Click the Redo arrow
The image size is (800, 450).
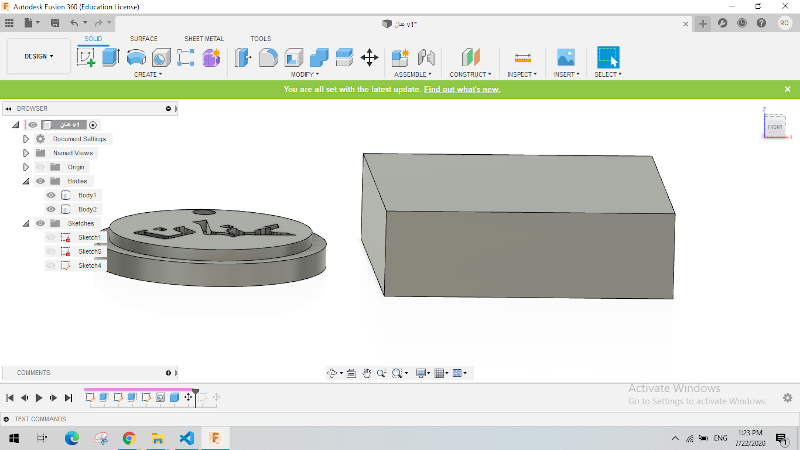(98, 23)
